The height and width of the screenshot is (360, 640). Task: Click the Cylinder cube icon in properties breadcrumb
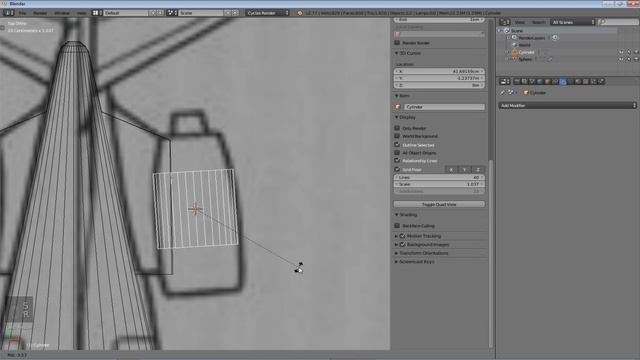pyautogui.click(x=526, y=93)
